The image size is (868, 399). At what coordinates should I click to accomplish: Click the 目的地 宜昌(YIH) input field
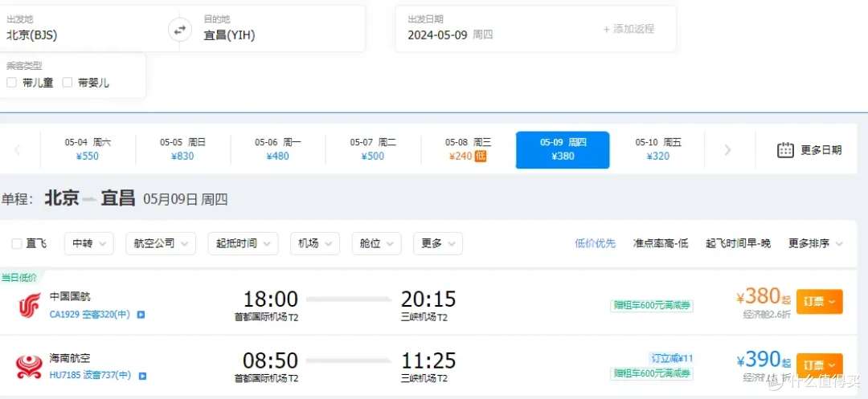279,29
